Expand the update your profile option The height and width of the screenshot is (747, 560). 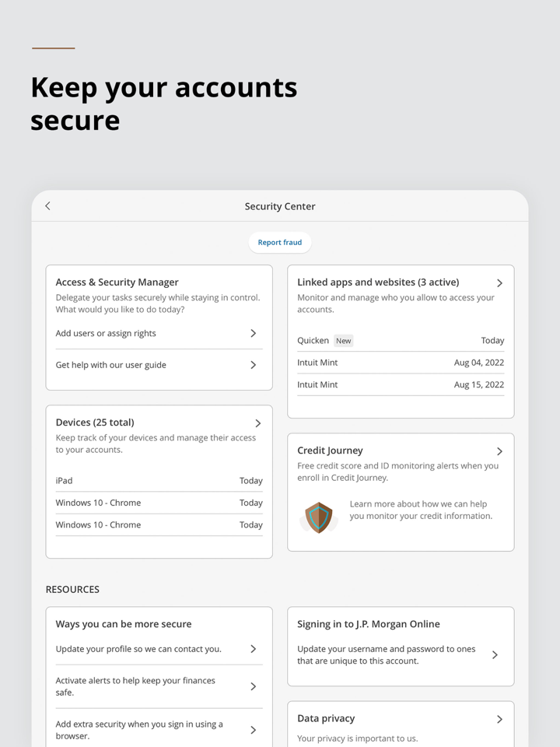pyautogui.click(x=253, y=649)
